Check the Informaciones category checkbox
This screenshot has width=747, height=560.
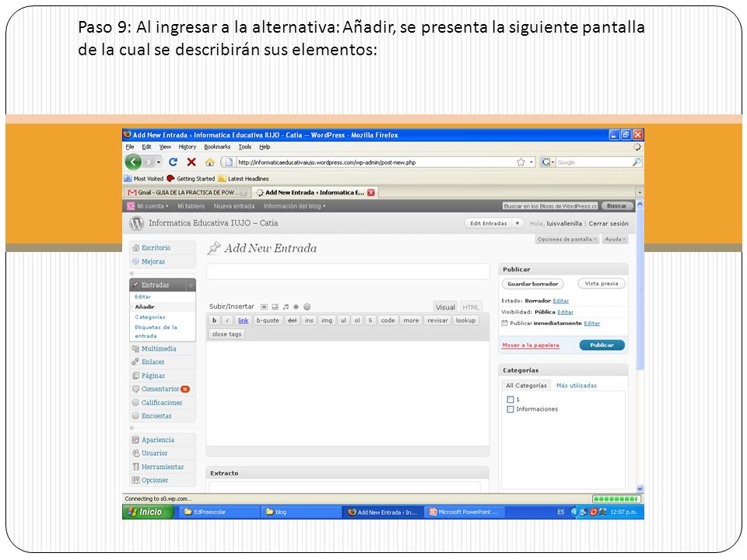coord(510,410)
